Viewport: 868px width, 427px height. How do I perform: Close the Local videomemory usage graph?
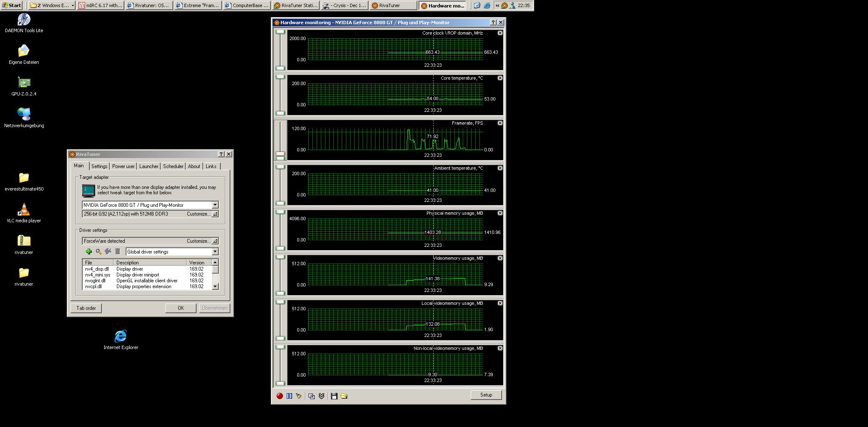(x=500, y=303)
